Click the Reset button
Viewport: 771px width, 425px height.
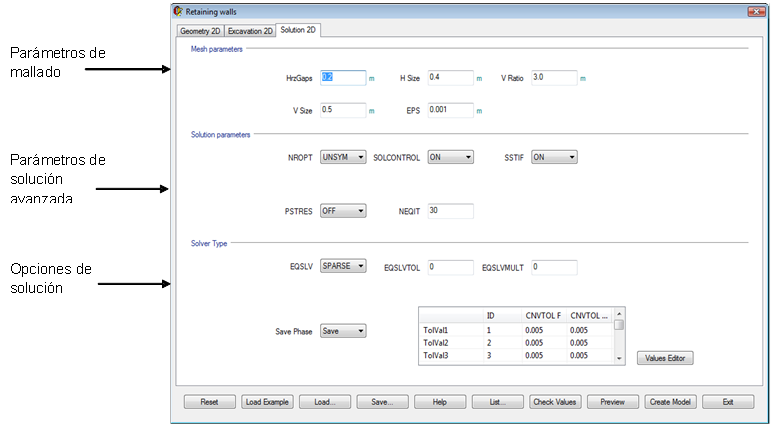point(209,402)
